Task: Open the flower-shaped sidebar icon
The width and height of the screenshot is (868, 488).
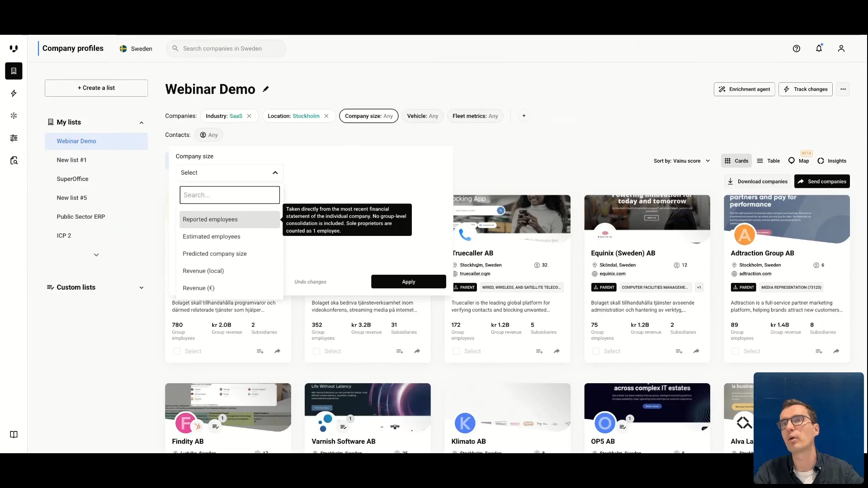Action: [14, 116]
